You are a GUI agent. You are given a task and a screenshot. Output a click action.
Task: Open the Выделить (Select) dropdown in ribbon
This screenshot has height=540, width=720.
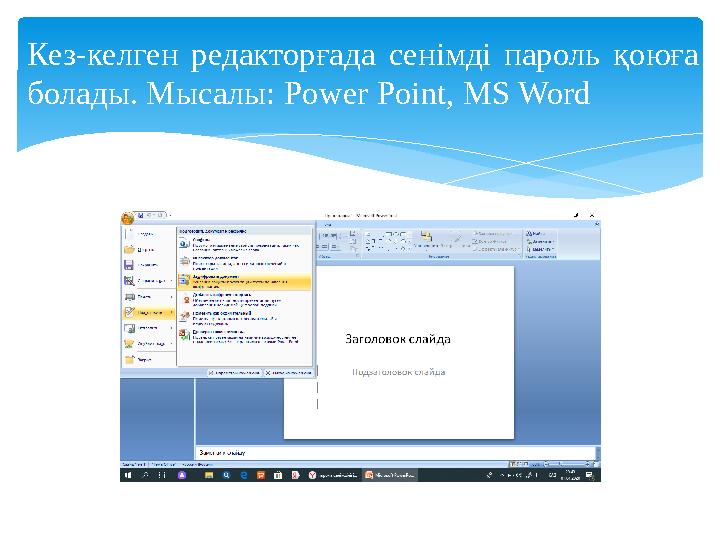coord(540,249)
